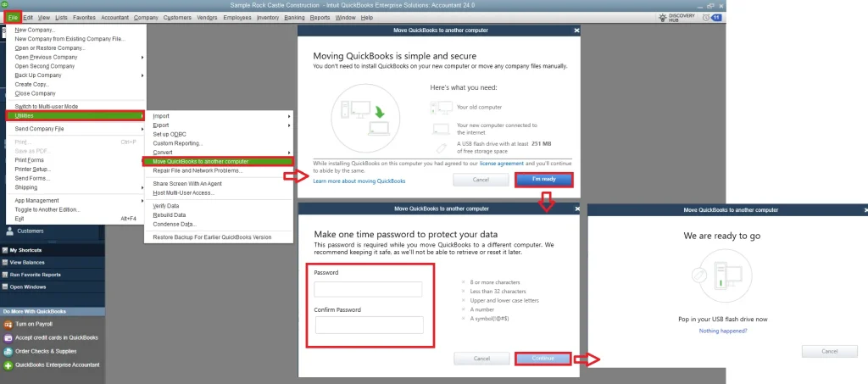The height and width of the screenshot is (384, 868).
Task: Choose Switch to Multi-user Mode
Action: point(47,106)
